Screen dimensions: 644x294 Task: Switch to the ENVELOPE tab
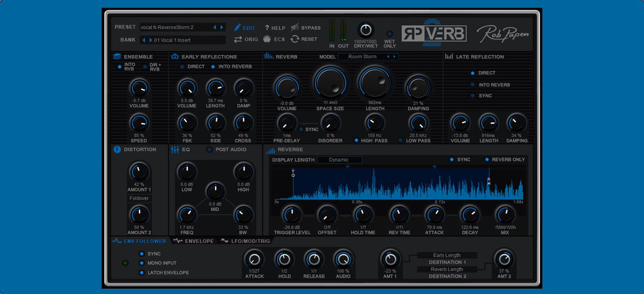(193, 241)
